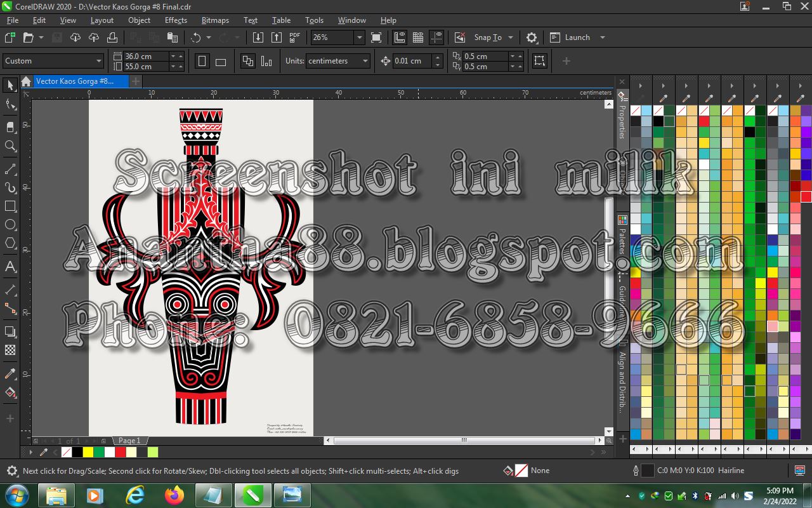Image resolution: width=812 pixels, height=508 pixels.
Task: Click the Full-screen preview icon
Action: [x=376, y=37]
